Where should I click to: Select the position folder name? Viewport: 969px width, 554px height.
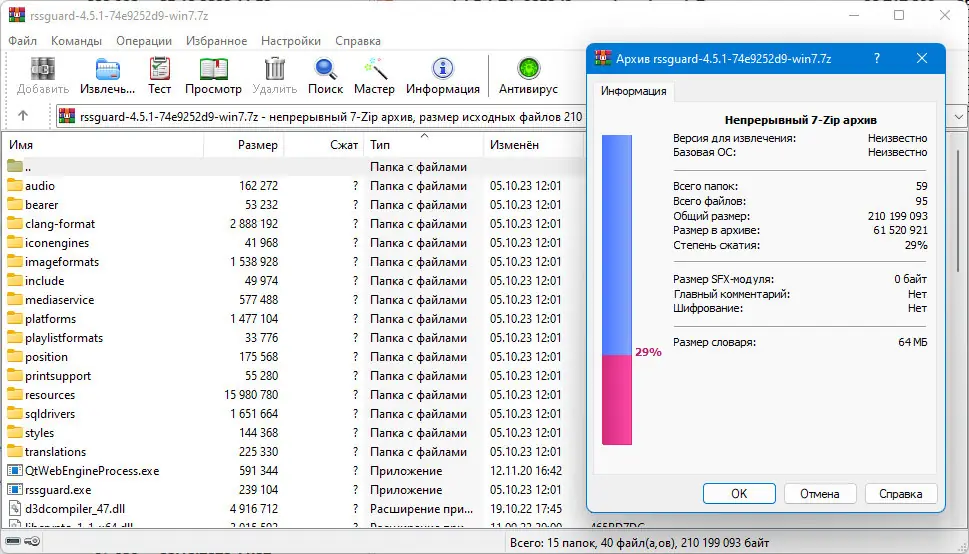pos(46,357)
